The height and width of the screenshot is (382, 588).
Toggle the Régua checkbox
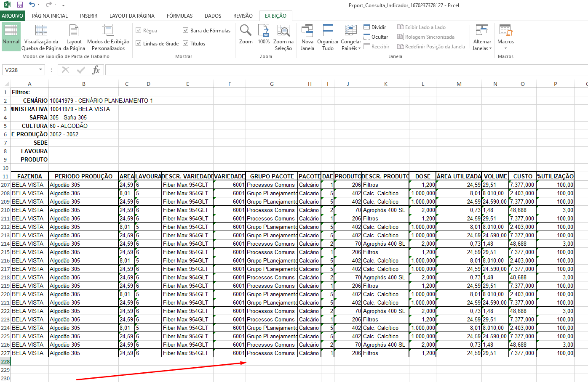tap(138, 30)
